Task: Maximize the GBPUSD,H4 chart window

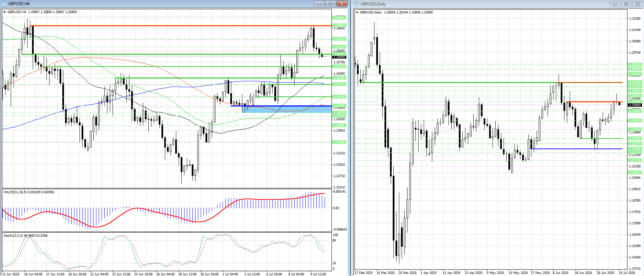Action: point(330,4)
